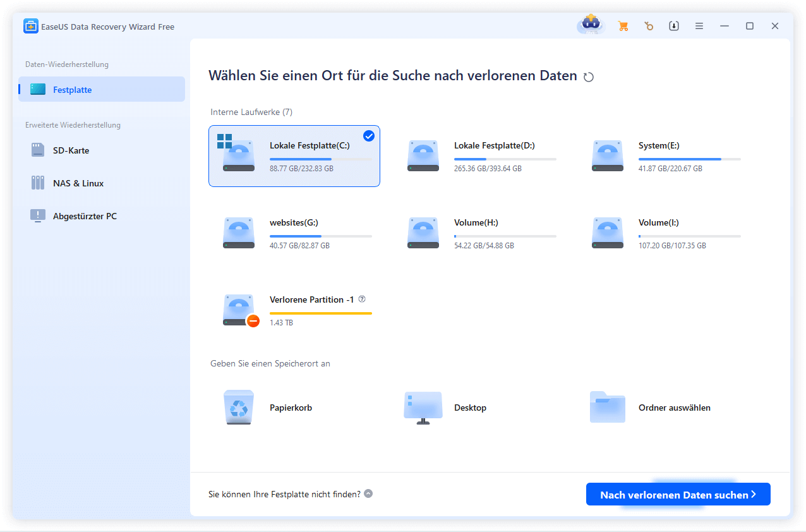Image resolution: width=806 pixels, height=532 pixels.
Task: Click the usage bar of System(E:)
Action: click(690, 159)
